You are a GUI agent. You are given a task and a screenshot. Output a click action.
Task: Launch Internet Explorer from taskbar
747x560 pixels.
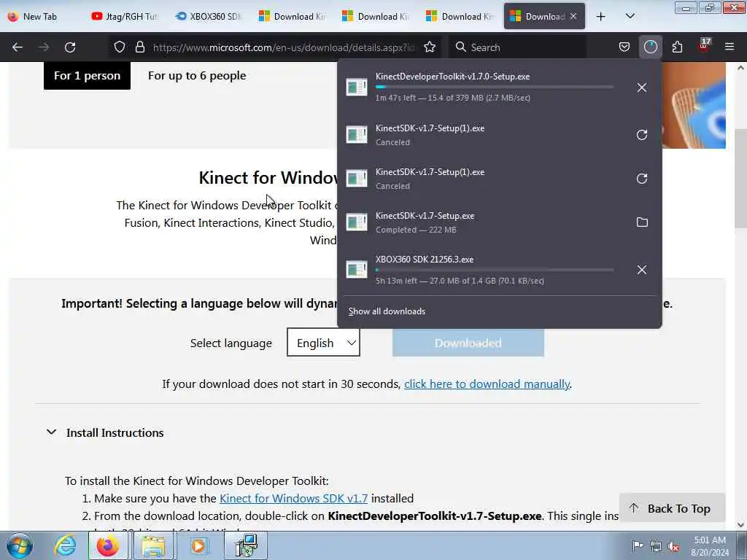[65, 545]
